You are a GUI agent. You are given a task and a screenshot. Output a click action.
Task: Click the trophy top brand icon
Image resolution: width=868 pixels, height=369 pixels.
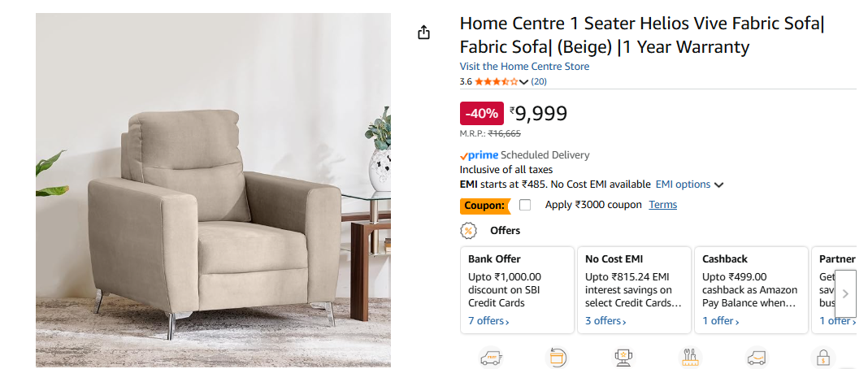(x=624, y=357)
